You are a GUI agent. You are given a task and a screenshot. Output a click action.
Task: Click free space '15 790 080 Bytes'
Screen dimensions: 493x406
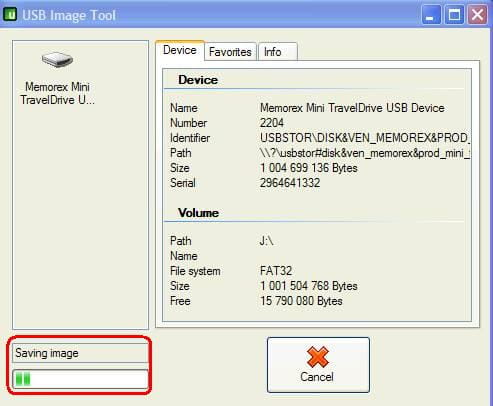tap(301, 301)
